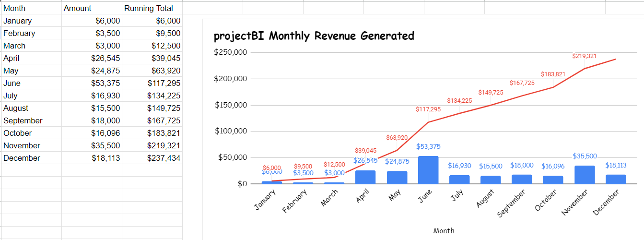
Task: Click the $250,000 vertical axis label
Action: (x=231, y=52)
